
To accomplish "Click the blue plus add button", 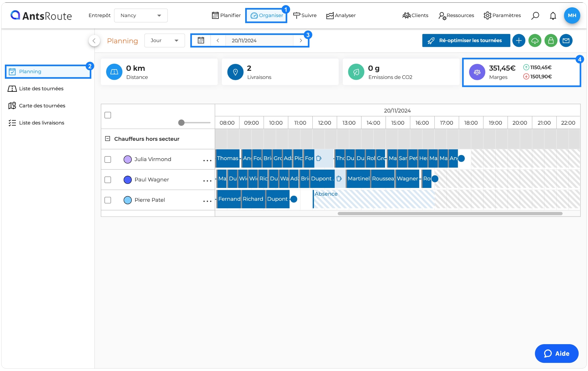I will click(x=519, y=41).
